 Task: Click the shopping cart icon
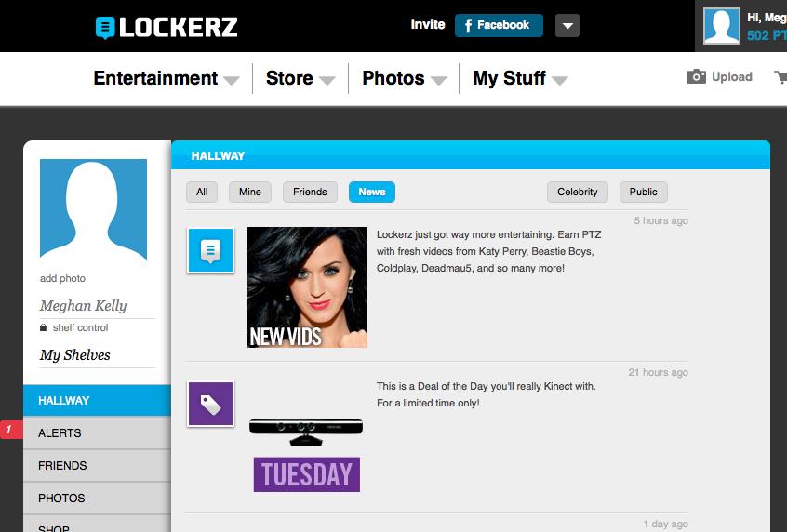coord(780,77)
